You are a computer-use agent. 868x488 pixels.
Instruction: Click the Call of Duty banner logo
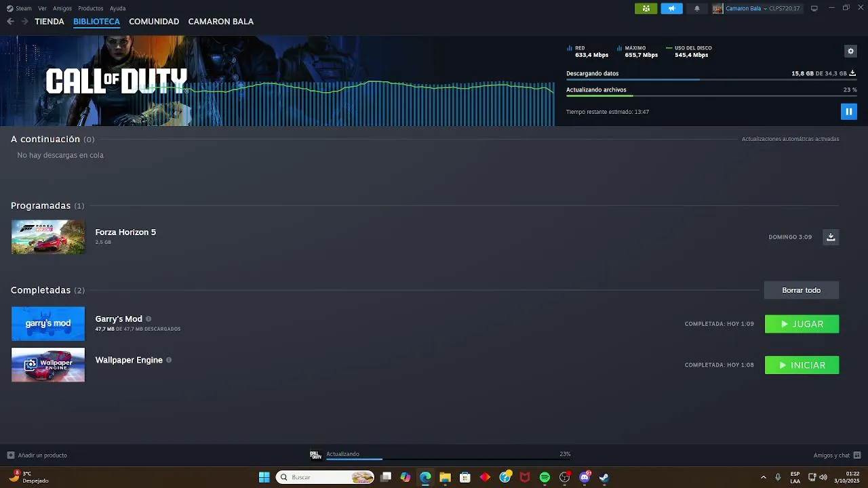pyautogui.click(x=116, y=81)
